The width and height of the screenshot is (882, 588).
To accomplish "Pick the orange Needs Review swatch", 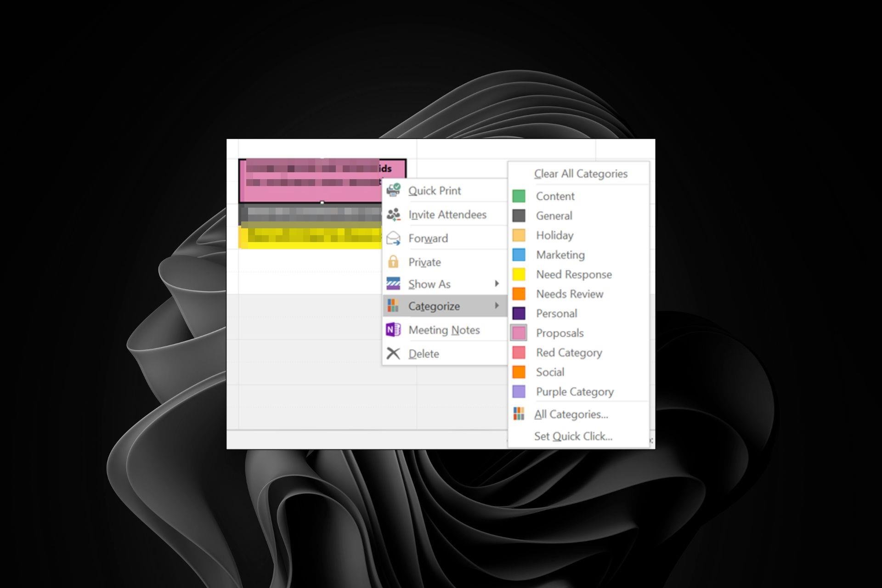I will tap(519, 294).
